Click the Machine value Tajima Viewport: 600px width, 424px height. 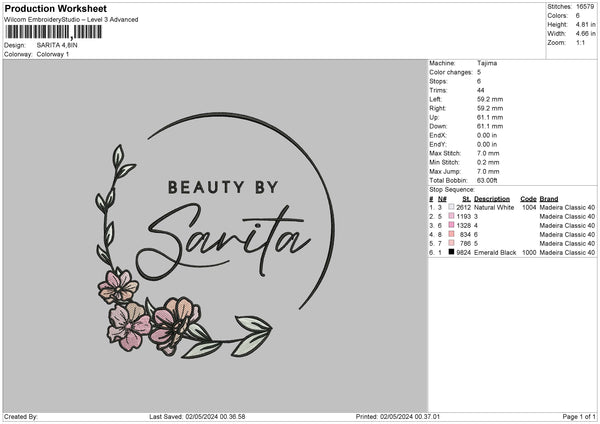coord(487,62)
